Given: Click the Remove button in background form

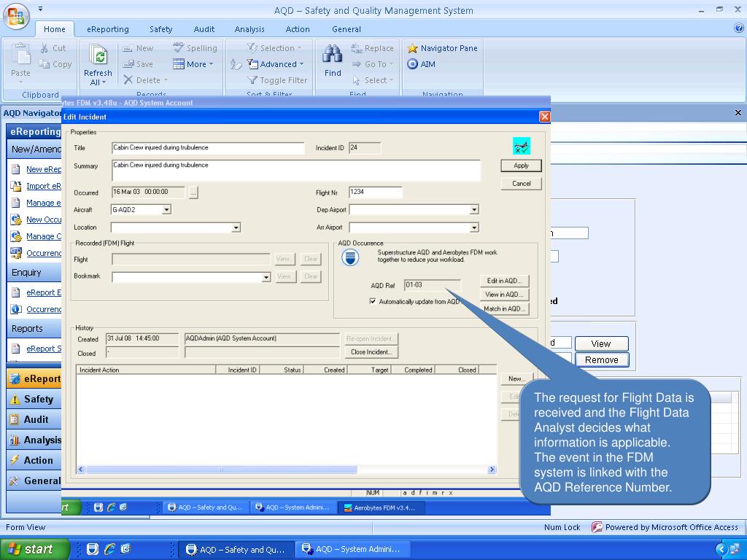Looking at the screenshot, I should pyautogui.click(x=602, y=360).
